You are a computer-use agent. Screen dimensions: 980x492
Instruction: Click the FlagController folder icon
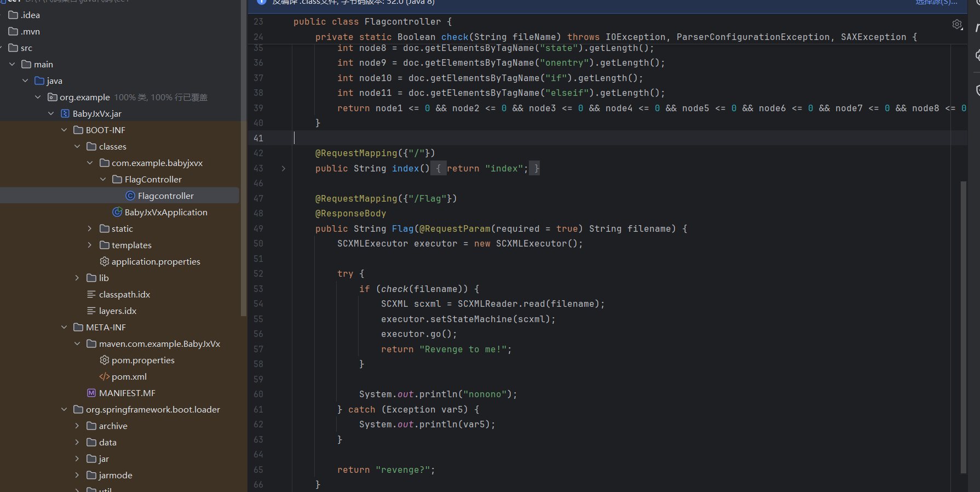(x=117, y=179)
